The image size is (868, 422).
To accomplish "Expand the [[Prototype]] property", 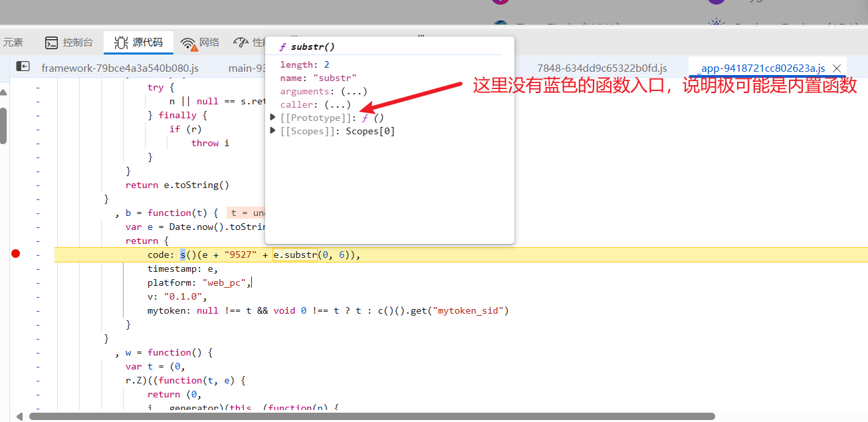I will click(x=272, y=118).
